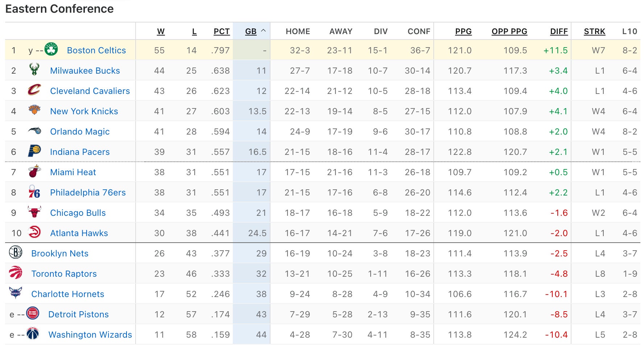Sort table by OPP PPG header
The height and width of the screenshot is (346, 644).
(x=509, y=32)
